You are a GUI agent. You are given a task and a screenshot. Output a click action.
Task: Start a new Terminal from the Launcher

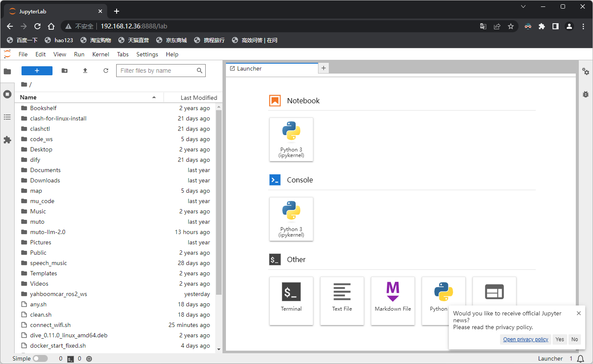291,301
